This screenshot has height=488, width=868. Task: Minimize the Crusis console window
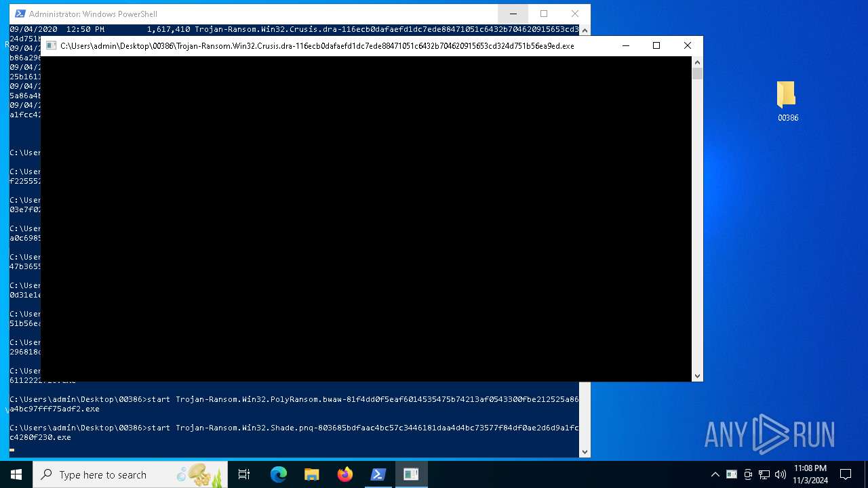click(x=625, y=45)
